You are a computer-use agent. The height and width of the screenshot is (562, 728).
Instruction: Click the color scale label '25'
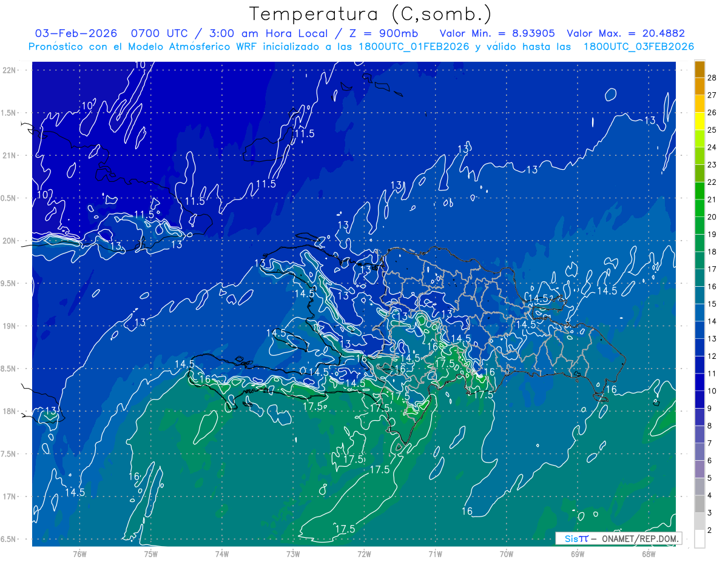click(712, 130)
